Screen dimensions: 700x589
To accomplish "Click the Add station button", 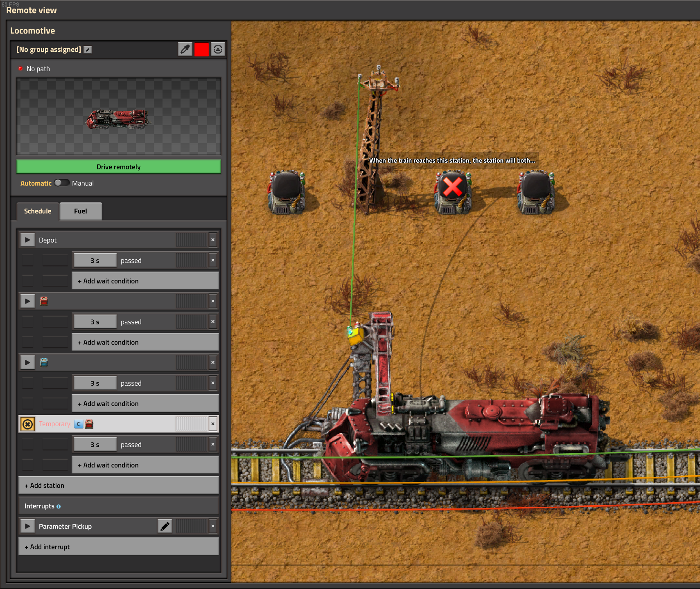I will pyautogui.click(x=118, y=486).
